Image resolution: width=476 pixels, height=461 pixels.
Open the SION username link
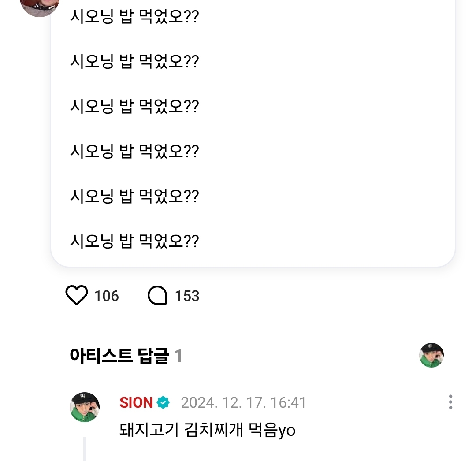[136, 402]
